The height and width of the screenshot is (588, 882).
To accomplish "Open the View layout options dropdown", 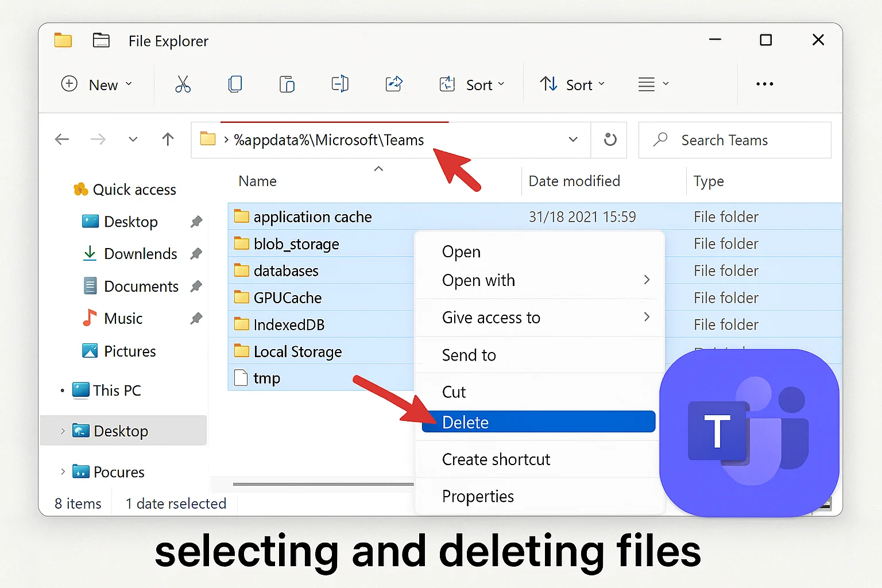I will click(653, 84).
